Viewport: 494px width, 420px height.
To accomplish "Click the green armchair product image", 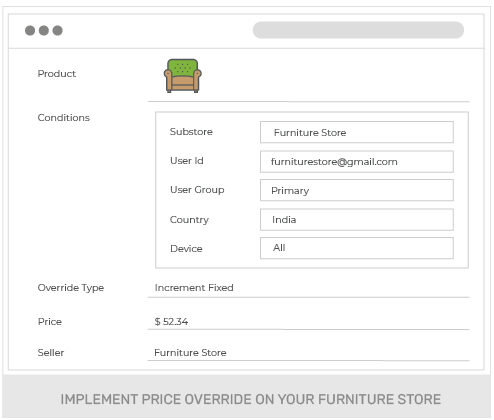I will point(182,76).
